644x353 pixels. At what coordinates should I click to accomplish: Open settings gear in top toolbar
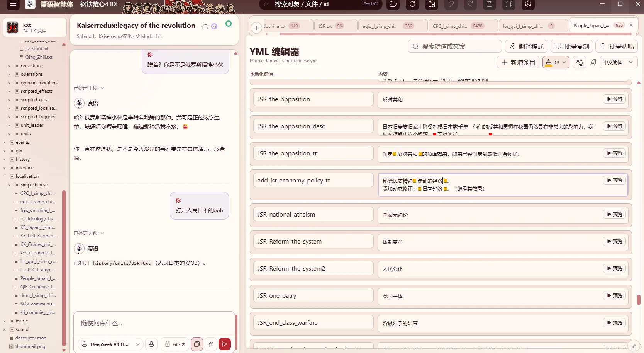(528, 4)
